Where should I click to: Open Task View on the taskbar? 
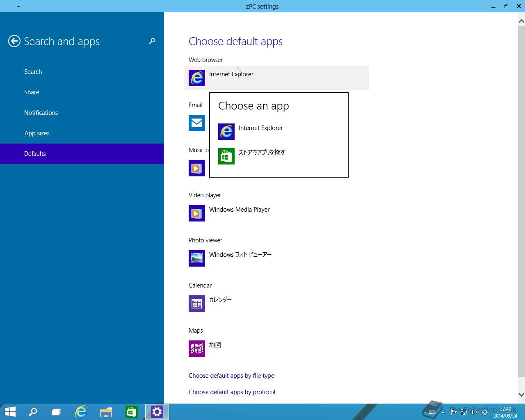point(56,412)
